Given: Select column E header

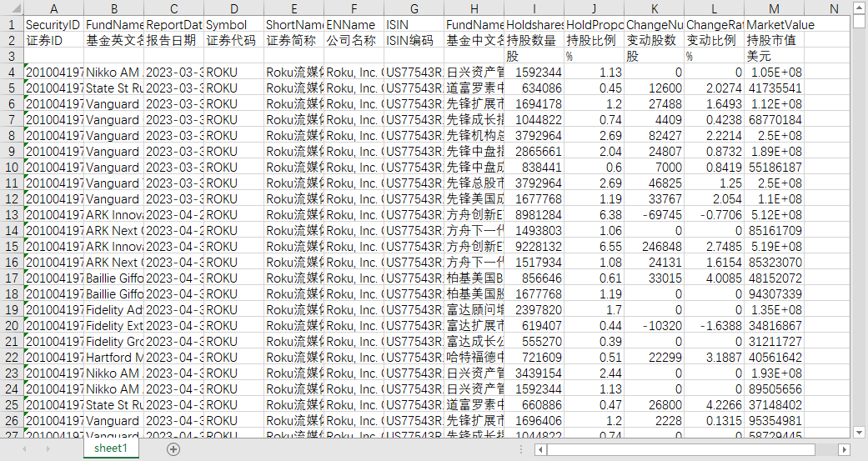Looking at the screenshot, I should coord(294,8).
